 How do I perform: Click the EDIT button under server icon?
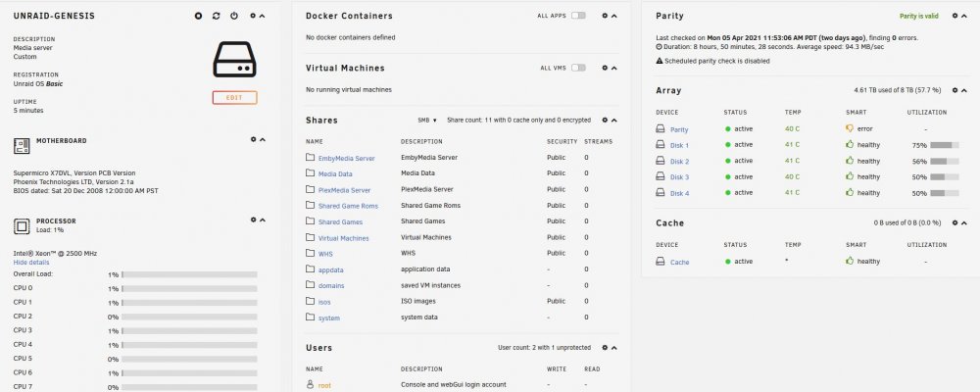pyautogui.click(x=234, y=98)
